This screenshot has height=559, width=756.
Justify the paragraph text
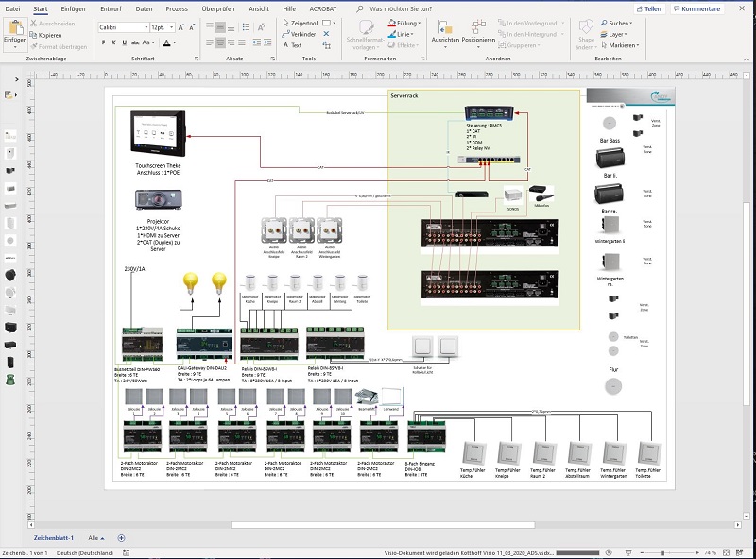click(242, 42)
